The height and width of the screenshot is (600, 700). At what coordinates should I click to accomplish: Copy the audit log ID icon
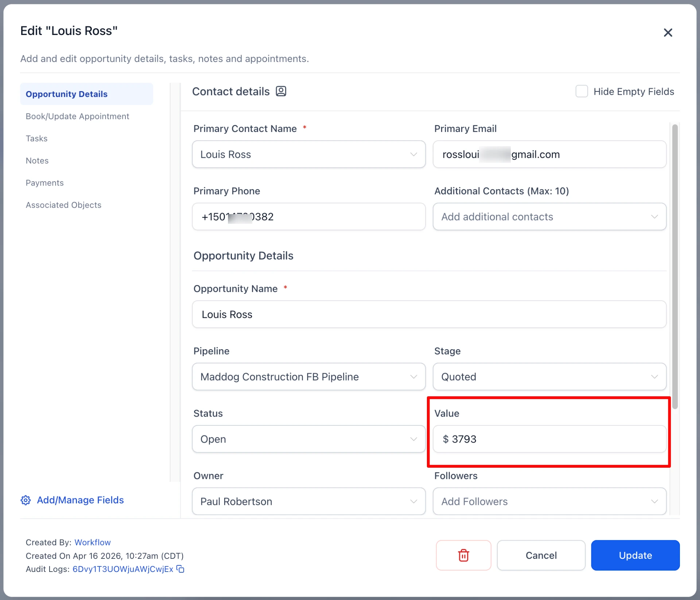[x=180, y=569]
